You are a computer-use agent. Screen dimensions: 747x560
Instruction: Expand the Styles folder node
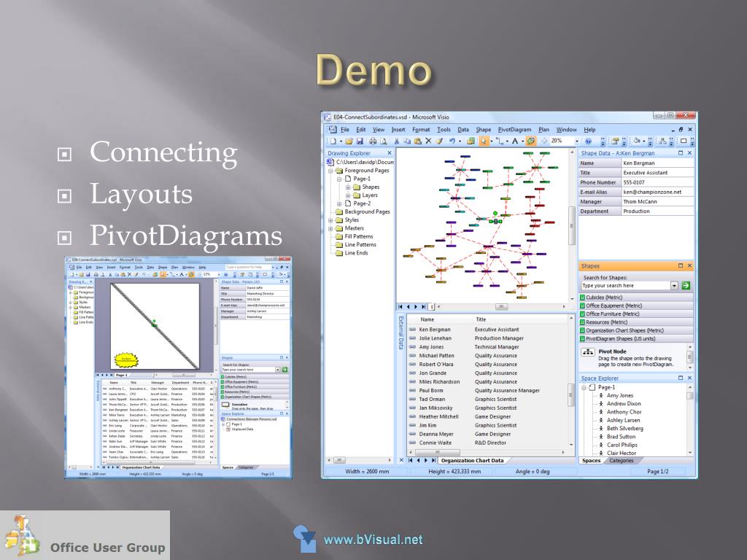point(330,220)
